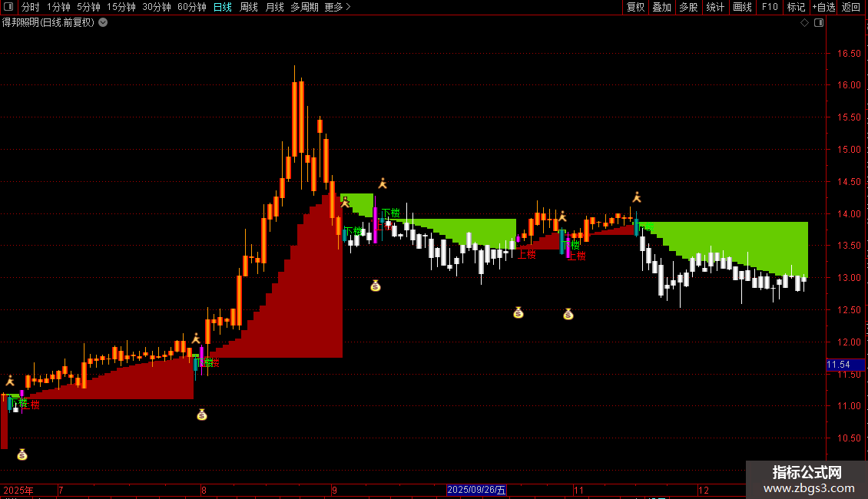This screenshot has height=499, width=868.
Task: Click month 12 on the time axis
Action: point(703,490)
